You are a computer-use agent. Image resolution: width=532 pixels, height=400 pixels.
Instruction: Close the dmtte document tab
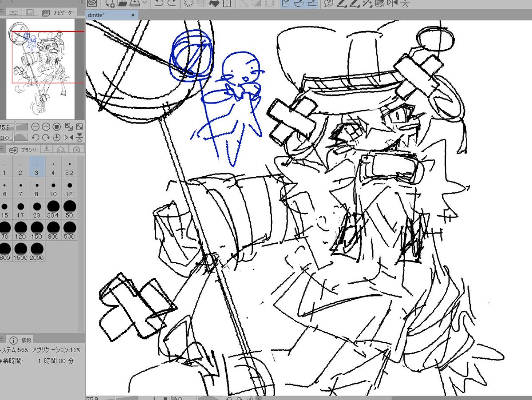133,15
